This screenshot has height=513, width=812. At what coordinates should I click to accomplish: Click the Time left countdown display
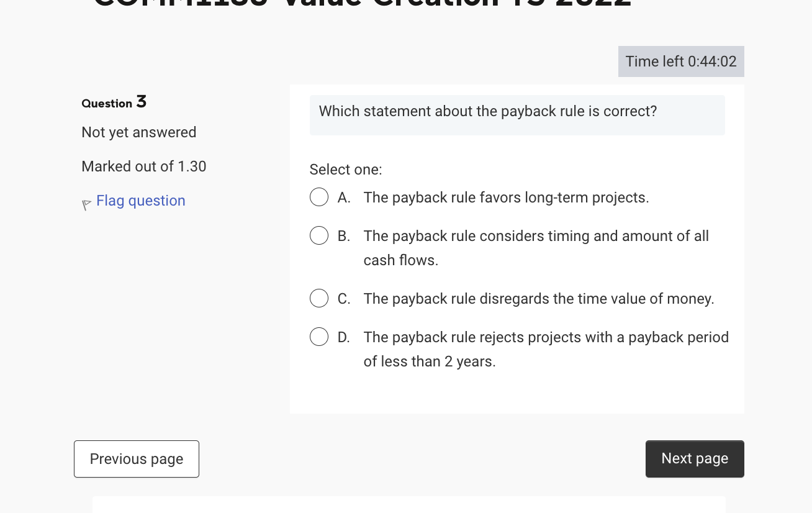point(681,61)
